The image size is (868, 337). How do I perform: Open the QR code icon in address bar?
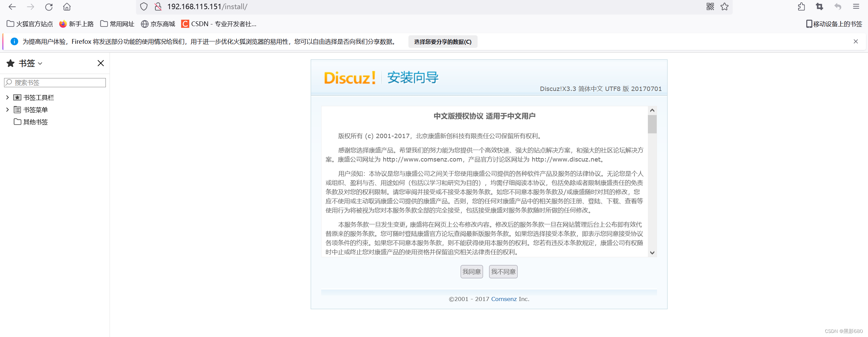[710, 6]
